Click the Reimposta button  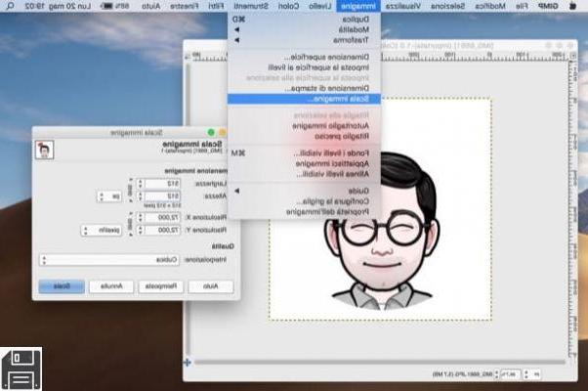(161, 286)
